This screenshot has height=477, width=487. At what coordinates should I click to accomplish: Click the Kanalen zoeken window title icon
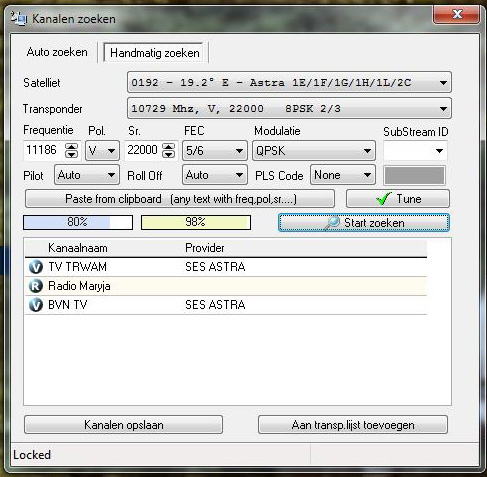coord(19,18)
